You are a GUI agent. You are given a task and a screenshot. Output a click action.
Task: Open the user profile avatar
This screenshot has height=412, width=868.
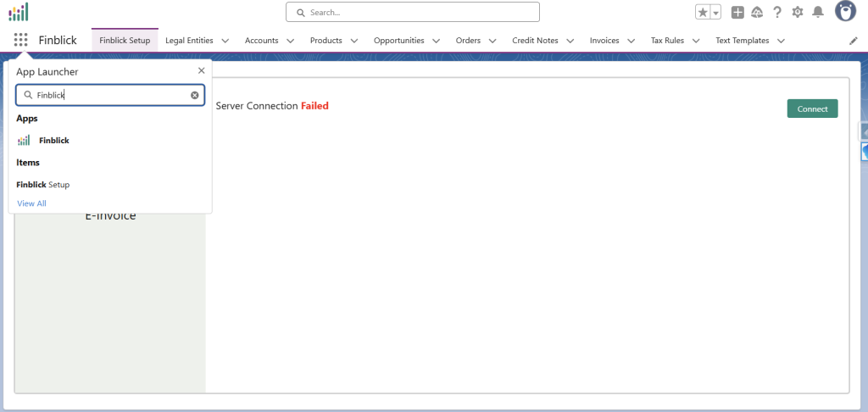coord(845,11)
